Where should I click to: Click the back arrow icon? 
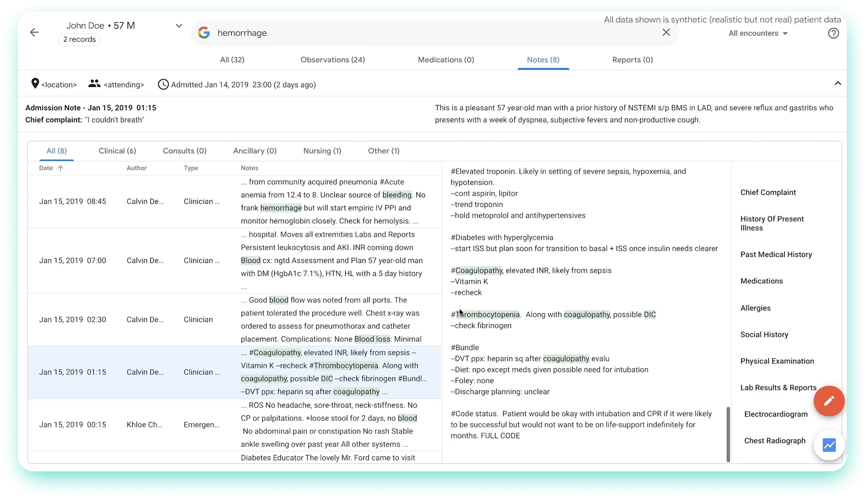click(34, 33)
